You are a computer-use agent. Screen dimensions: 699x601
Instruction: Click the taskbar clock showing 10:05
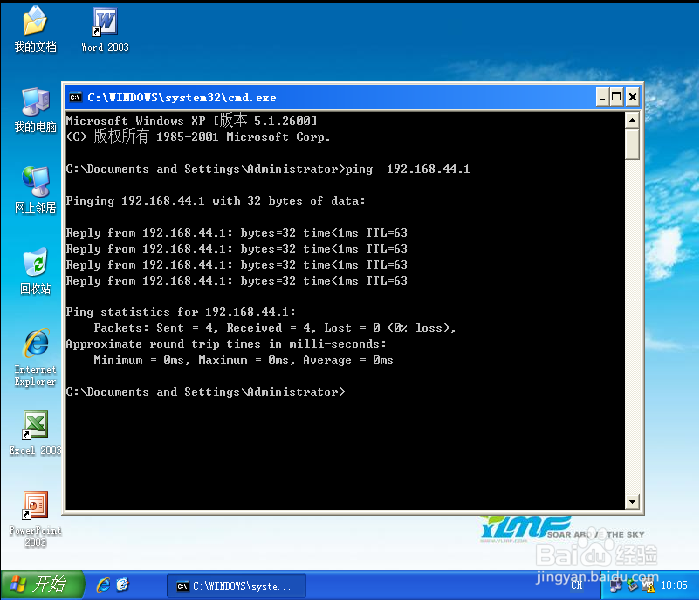coord(674,585)
